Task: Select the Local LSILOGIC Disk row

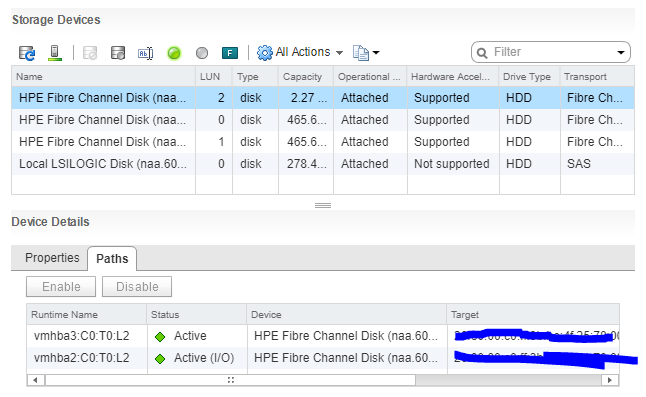Action: 323,164
